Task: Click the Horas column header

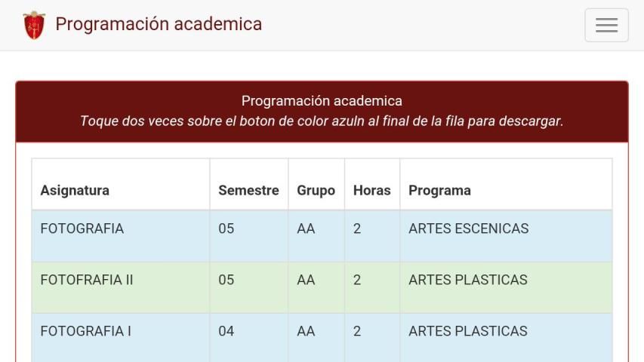Action: pyautogui.click(x=371, y=190)
